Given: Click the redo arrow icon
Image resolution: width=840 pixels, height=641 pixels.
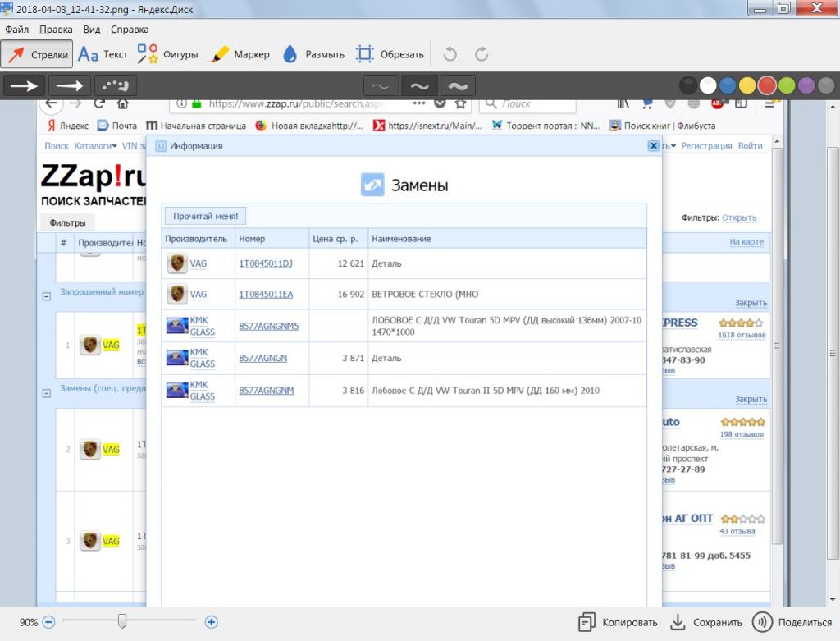Looking at the screenshot, I should coord(482,54).
